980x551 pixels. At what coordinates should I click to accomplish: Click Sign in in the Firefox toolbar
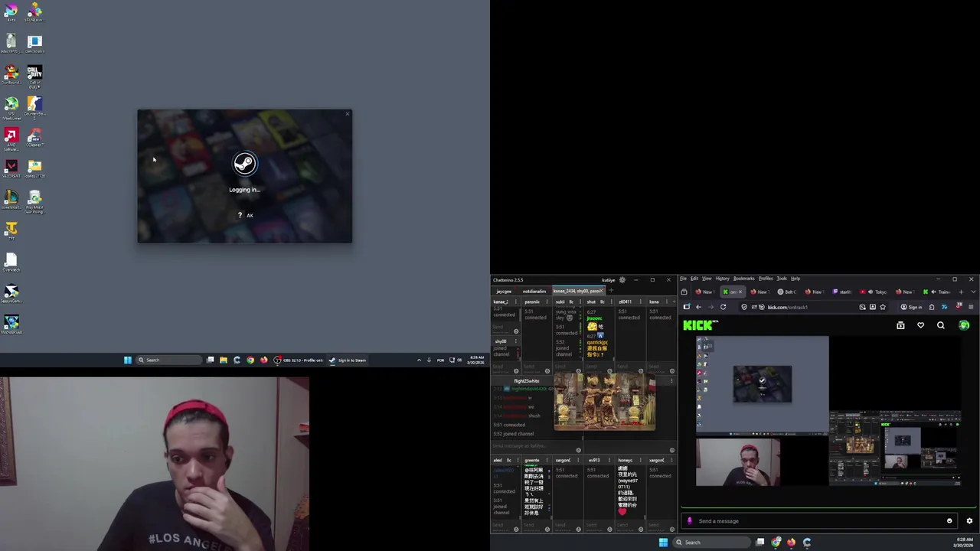click(912, 307)
